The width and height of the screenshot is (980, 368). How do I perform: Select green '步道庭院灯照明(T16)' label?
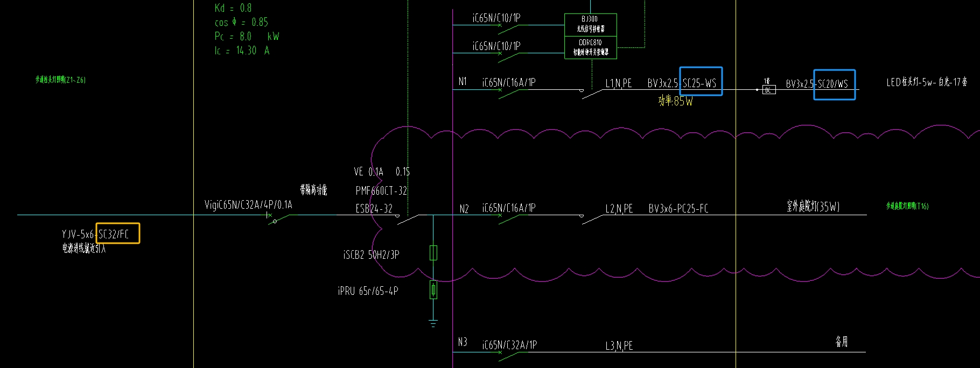point(907,206)
